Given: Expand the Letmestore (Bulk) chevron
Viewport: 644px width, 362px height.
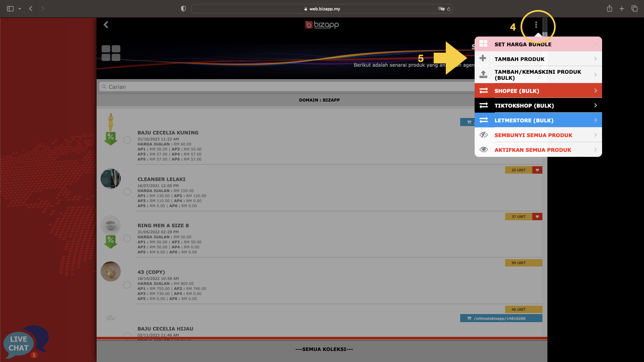Looking at the screenshot, I should click(x=596, y=120).
